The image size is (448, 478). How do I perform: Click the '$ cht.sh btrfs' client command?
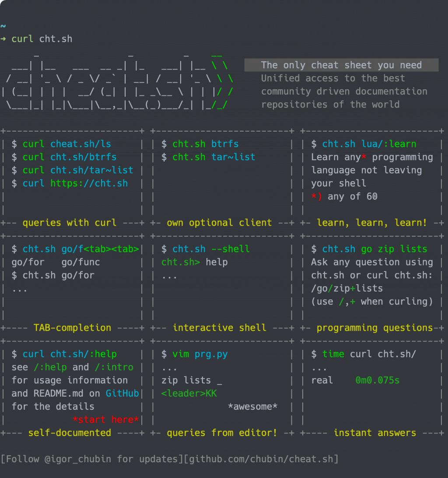[200, 143]
